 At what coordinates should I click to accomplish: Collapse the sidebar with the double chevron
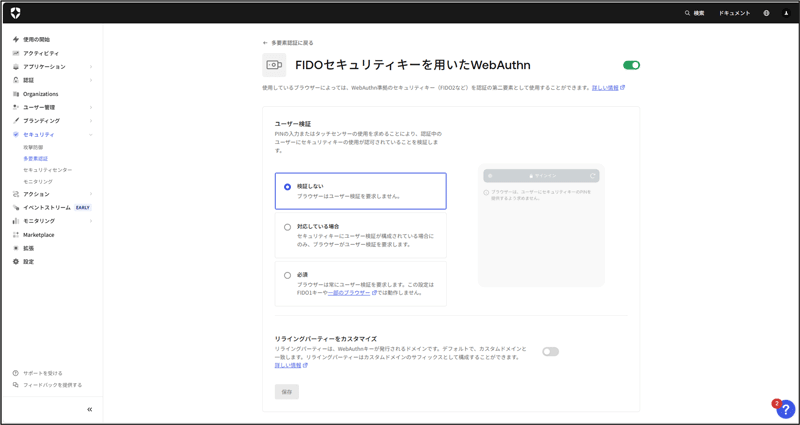pyautogui.click(x=90, y=409)
